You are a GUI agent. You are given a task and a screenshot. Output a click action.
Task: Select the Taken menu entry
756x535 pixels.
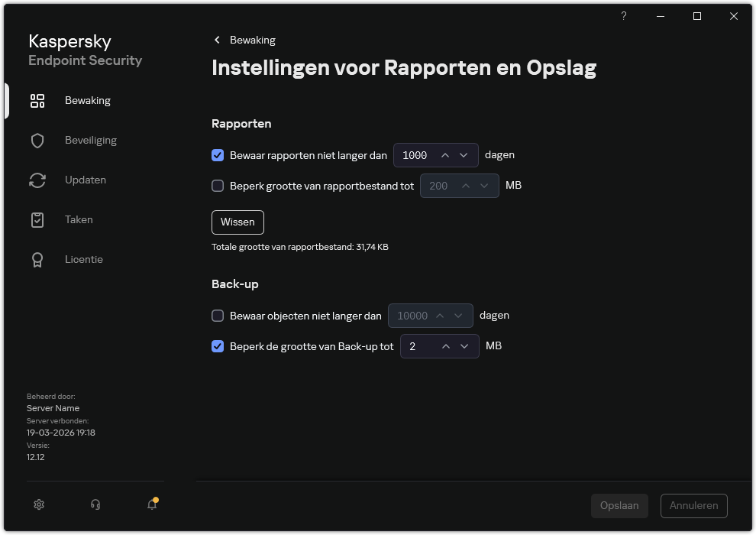[79, 219]
